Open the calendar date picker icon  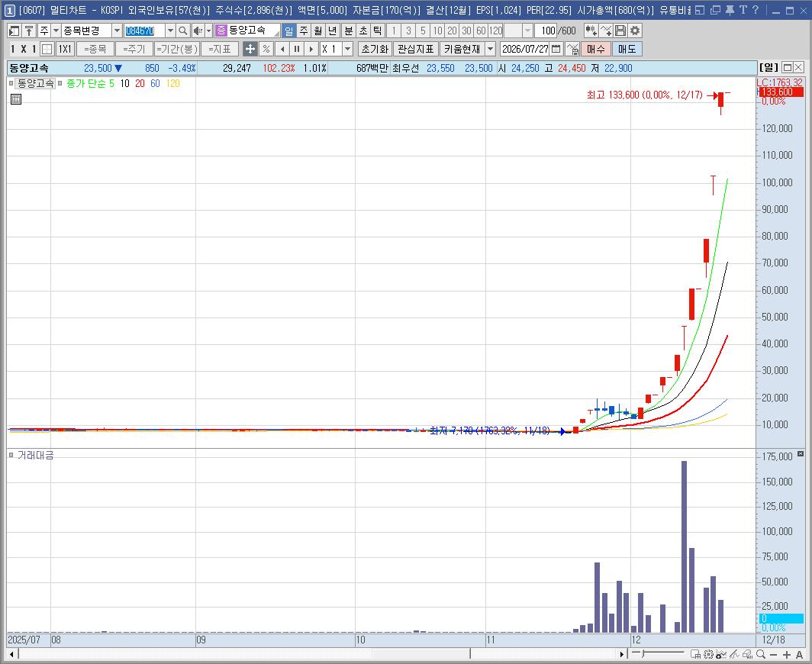(x=556, y=49)
